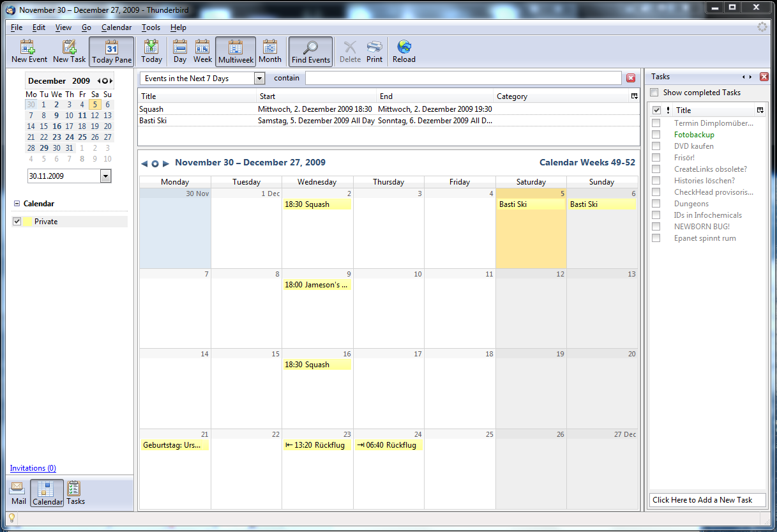Toggle the Today Pane button
Screen dimensions: 777x532
[112, 52]
